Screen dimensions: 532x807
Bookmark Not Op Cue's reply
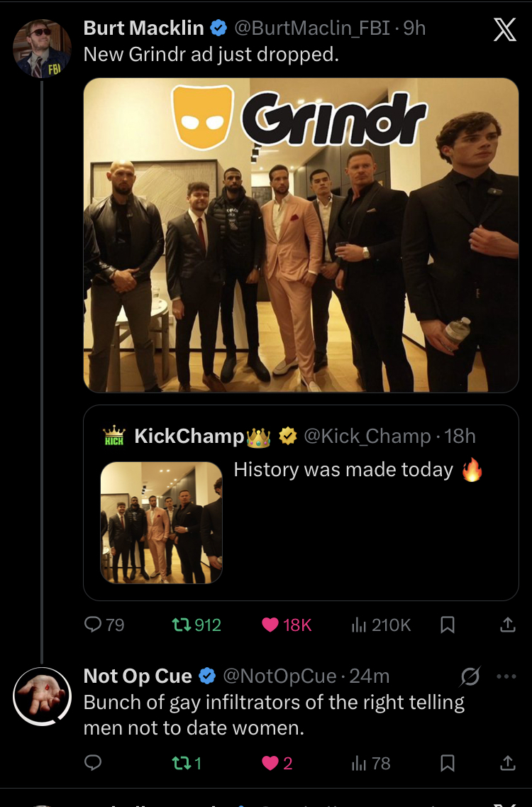tap(448, 763)
